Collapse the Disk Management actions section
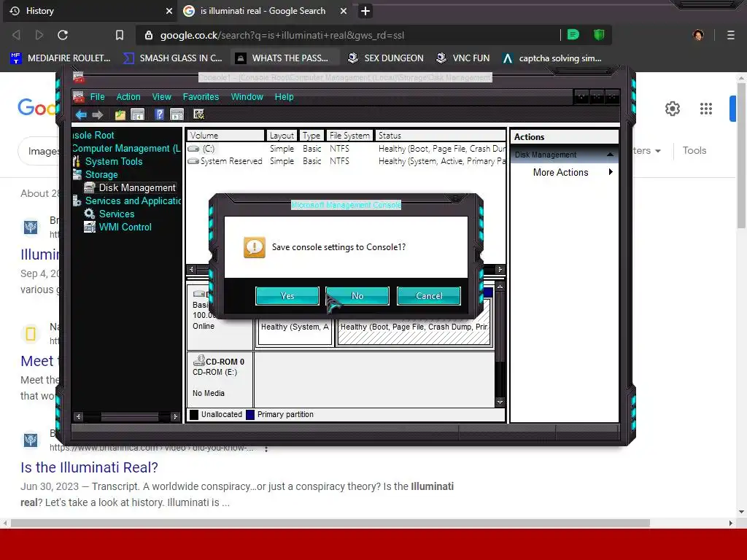Image resolution: width=747 pixels, height=560 pixels. click(610, 155)
